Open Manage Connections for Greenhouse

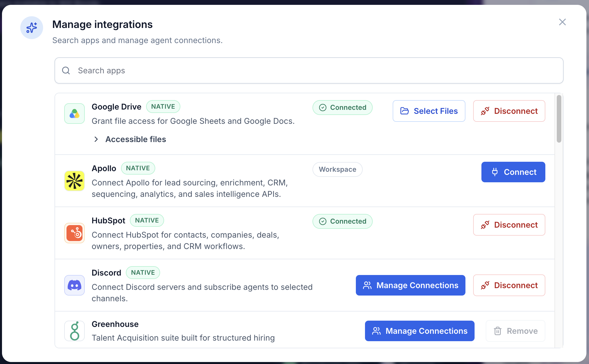coord(419,331)
